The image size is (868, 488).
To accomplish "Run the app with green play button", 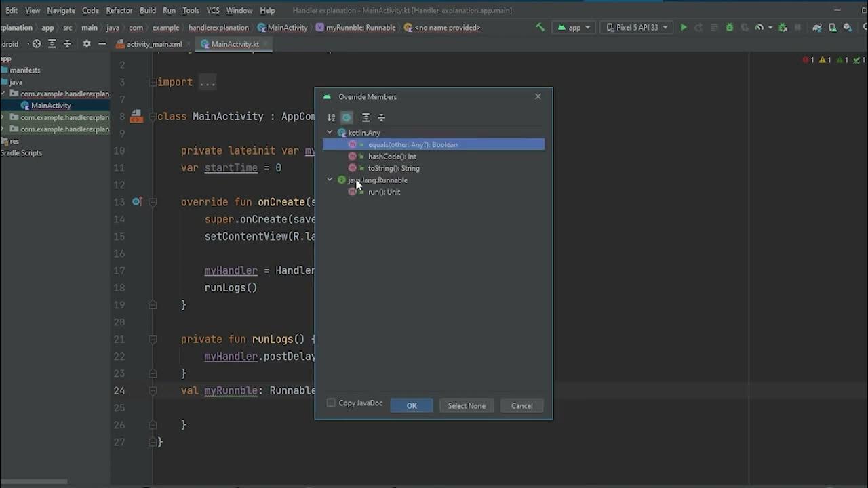I will point(684,28).
